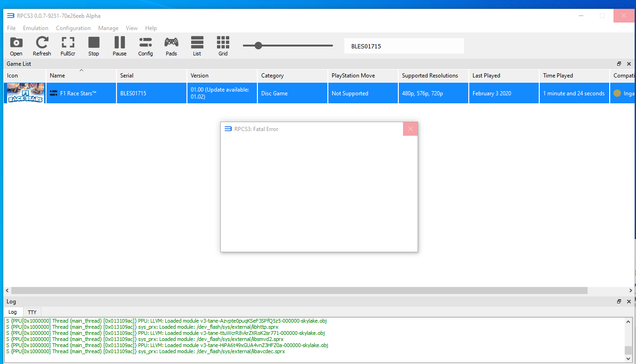Sort by the Icon column header
Viewport: 636px width, 364px height.
pyautogui.click(x=25, y=75)
